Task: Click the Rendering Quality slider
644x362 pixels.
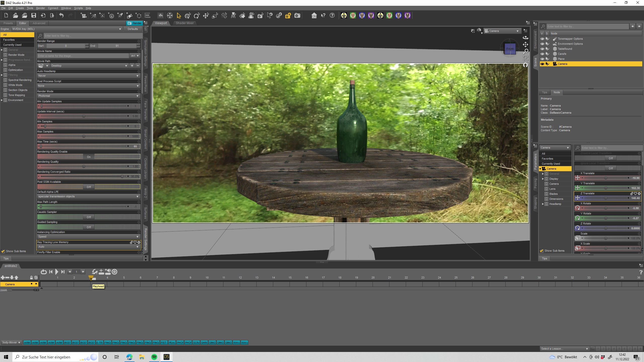Action: [x=84, y=166]
